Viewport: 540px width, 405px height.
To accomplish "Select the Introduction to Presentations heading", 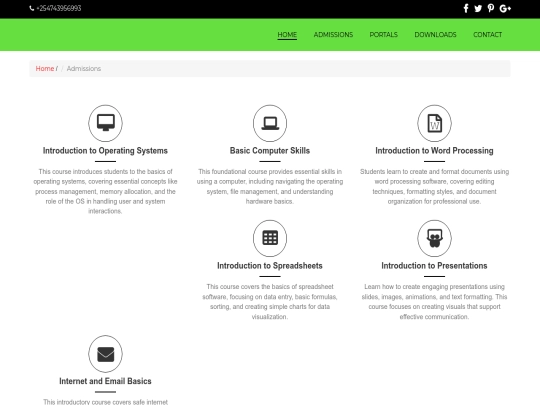I will tap(434, 266).
